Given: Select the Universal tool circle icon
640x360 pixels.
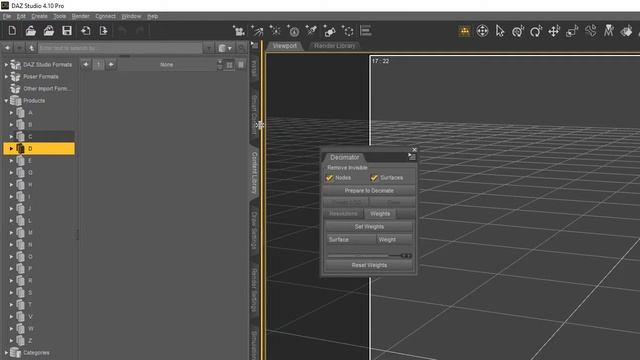Looking at the screenshot, I should [x=482, y=31].
